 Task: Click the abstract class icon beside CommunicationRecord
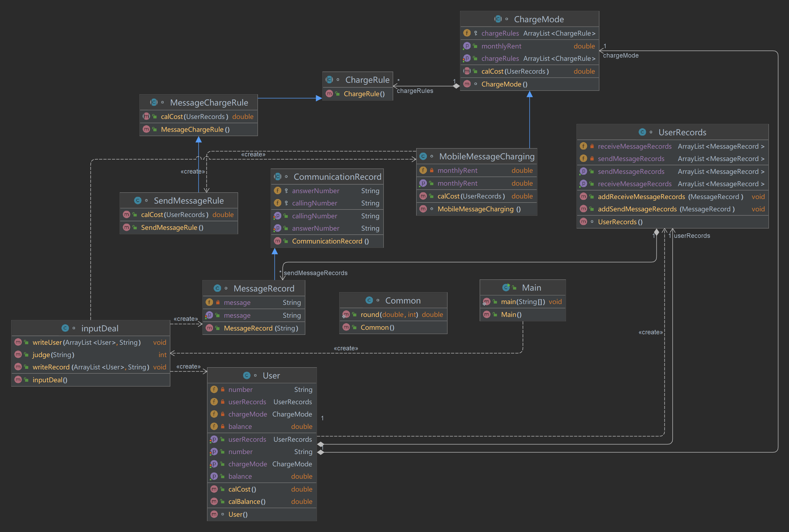coord(277,177)
